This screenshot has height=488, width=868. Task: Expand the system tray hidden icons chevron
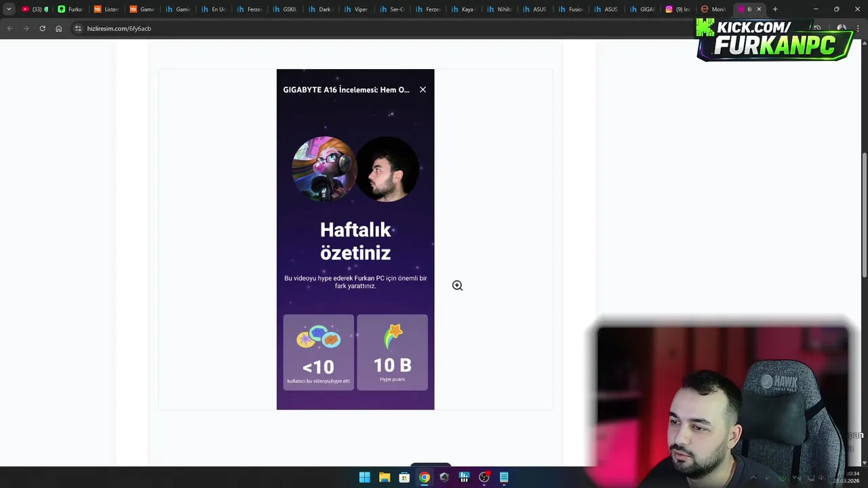point(753,477)
